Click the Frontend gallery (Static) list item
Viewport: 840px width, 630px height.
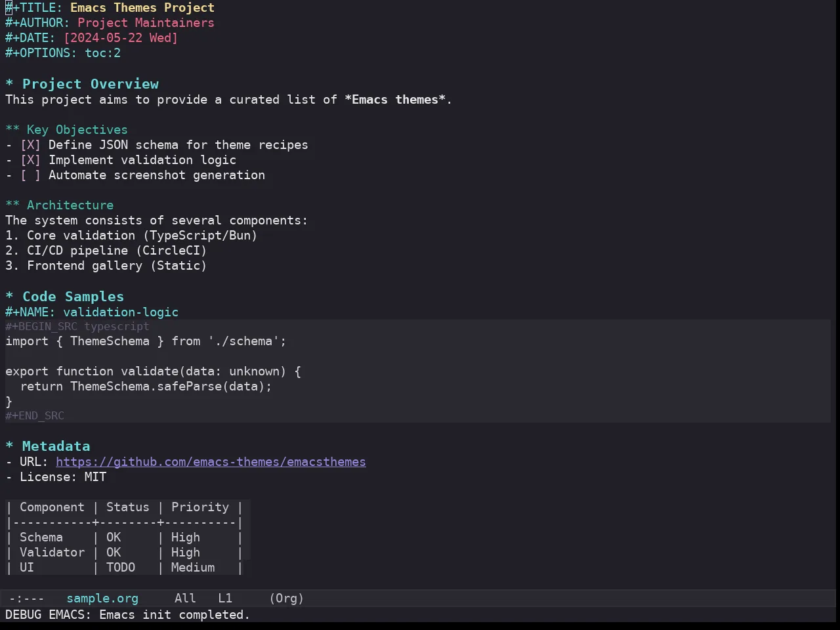pos(106,266)
